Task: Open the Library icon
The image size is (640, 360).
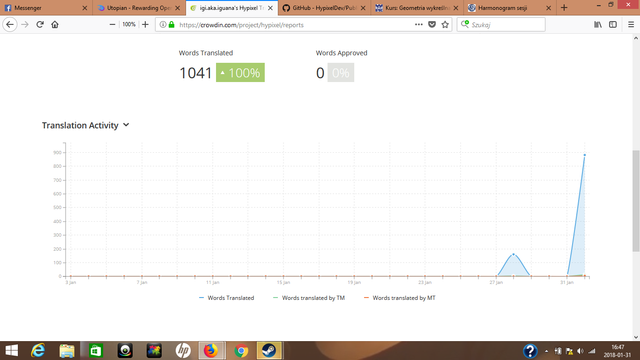Action: 598,24
